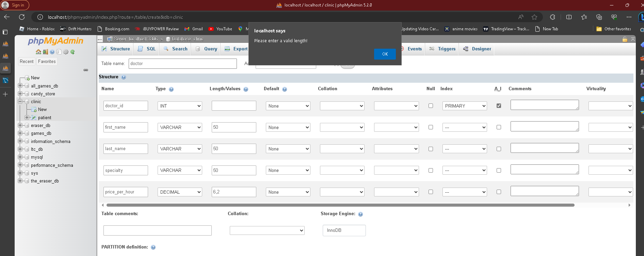644x256 pixels.
Task: Open Index dropdown showing PRIMARY
Action: coord(465,106)
